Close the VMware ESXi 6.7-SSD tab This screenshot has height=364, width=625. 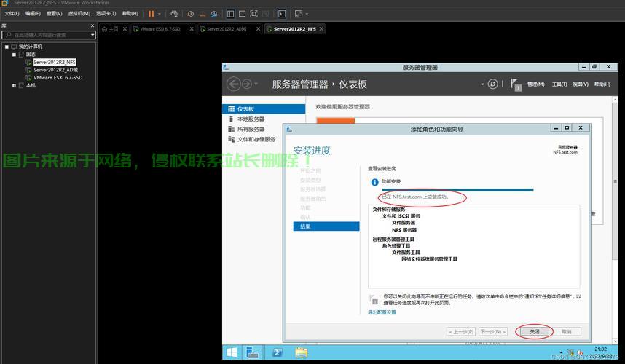click(x=192, y=28)
